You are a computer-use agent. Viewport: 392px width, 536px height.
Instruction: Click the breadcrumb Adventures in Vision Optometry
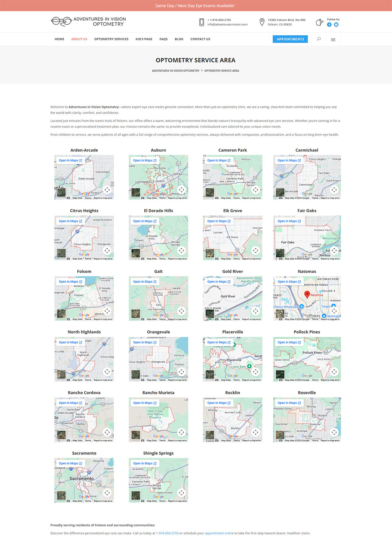click(176, 71)
